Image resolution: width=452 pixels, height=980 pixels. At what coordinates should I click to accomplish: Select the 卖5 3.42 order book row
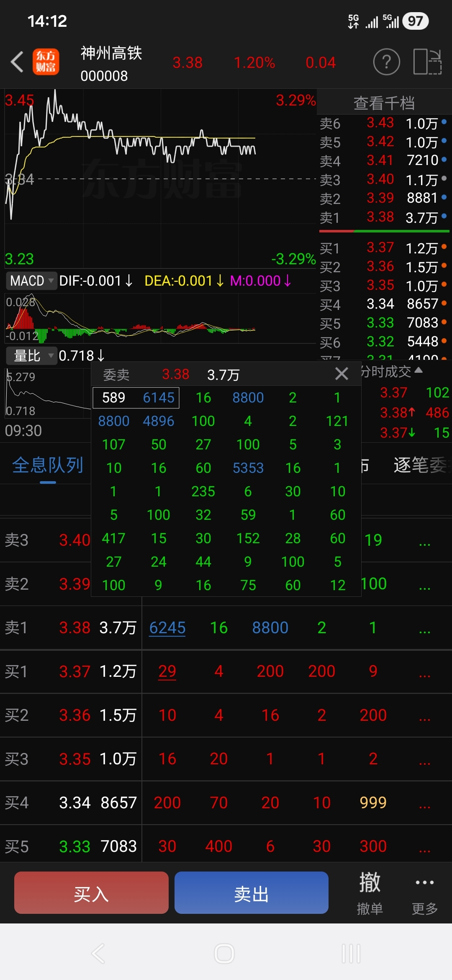[384, 142]
